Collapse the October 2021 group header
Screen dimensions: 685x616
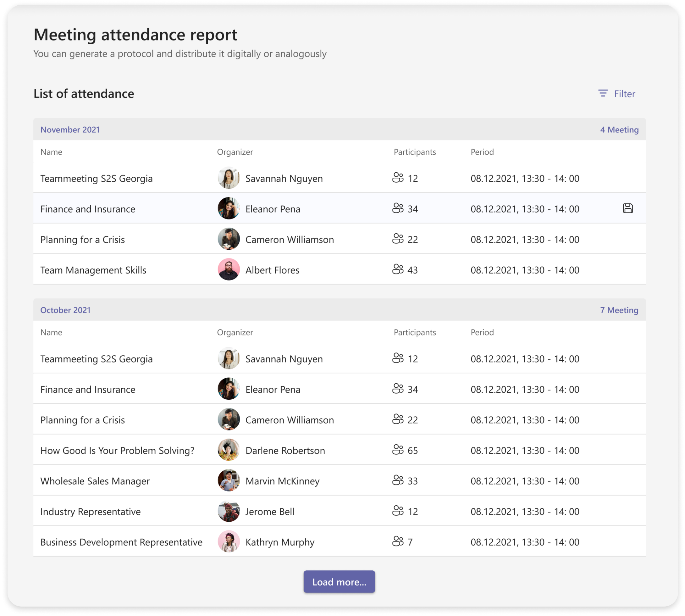(65, 310)
